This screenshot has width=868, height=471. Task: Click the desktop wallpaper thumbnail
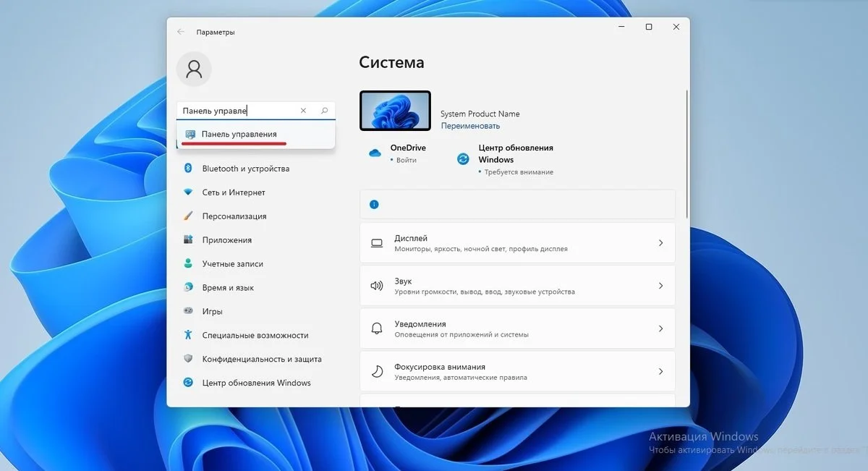click(x=395, y=111)
